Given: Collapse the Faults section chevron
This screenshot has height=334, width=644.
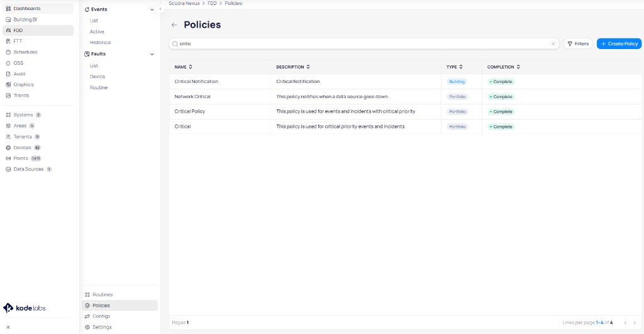Looking at the screenshot, I should click(152, 54).
